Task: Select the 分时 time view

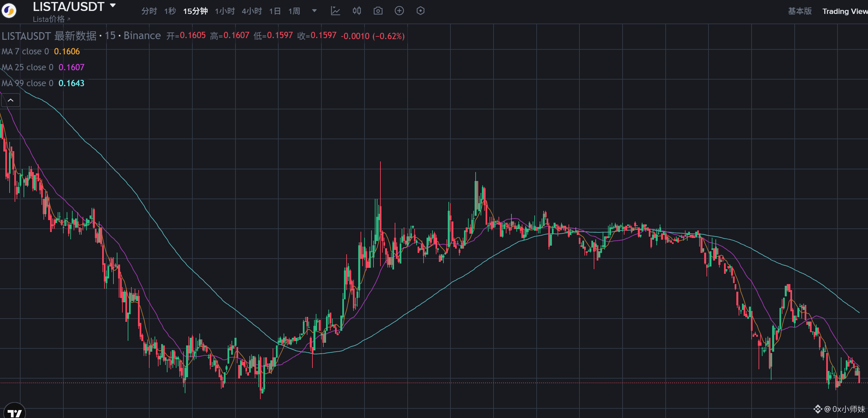Action: click(x=149, y=11)
